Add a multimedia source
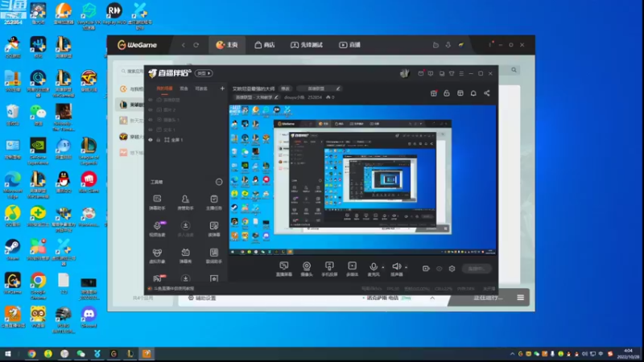The width and height of the screenshot is (644, 362). tap(352, 269)
